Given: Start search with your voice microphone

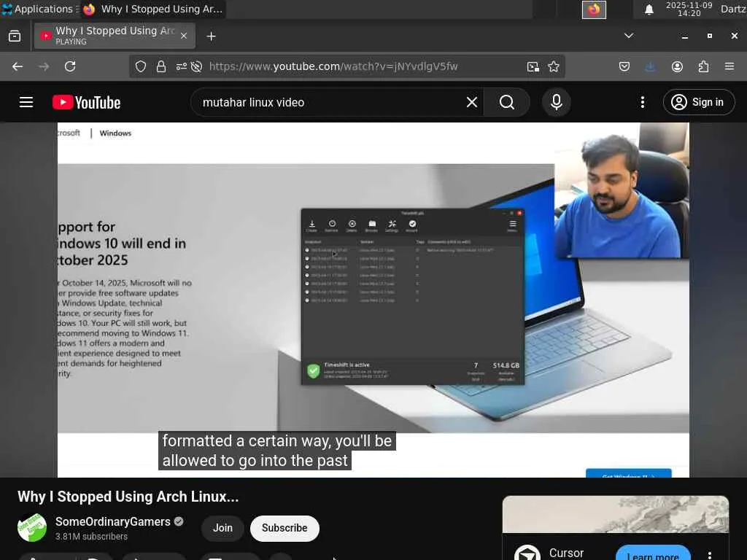Looking at the screenshot, I should [x=556, y=102].
